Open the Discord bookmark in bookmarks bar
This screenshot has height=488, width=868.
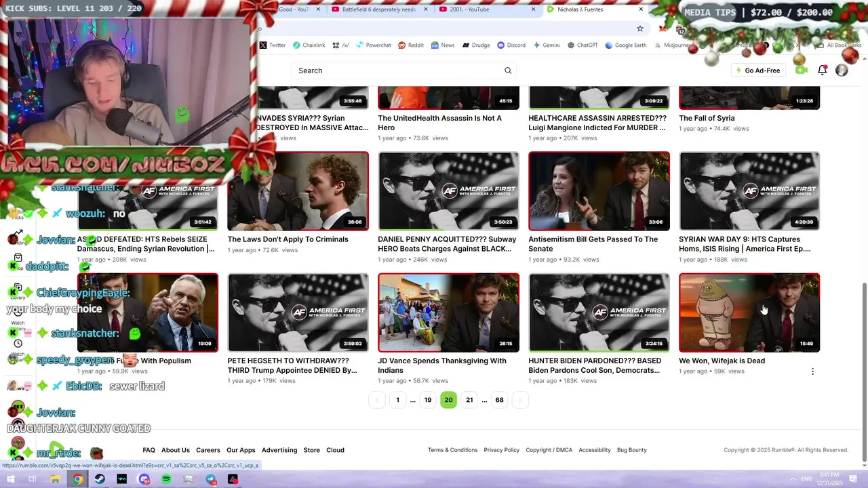tap(511, 45)
